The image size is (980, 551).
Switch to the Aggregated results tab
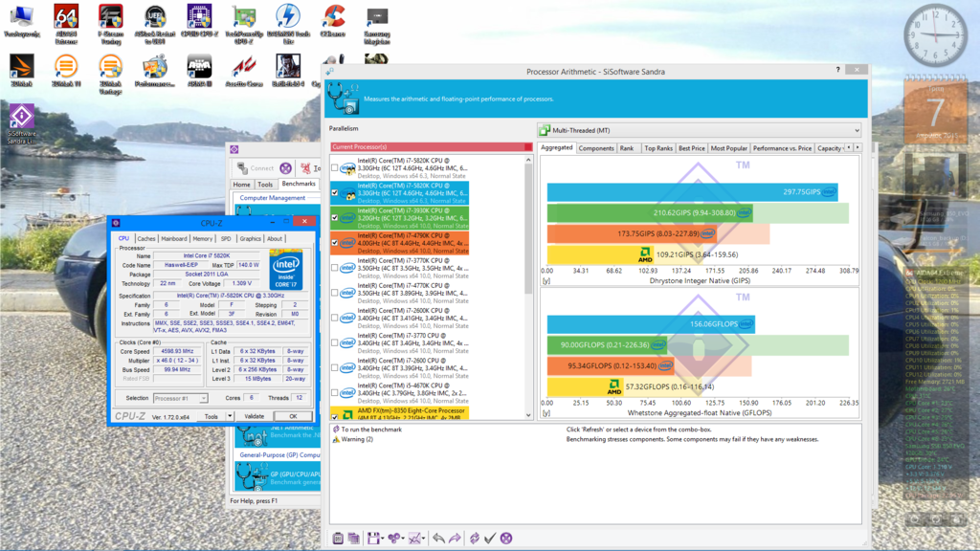click(556, 147)
